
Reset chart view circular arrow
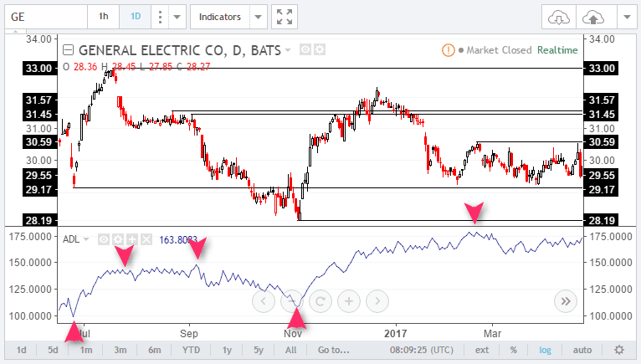click(x=320, y=301)
